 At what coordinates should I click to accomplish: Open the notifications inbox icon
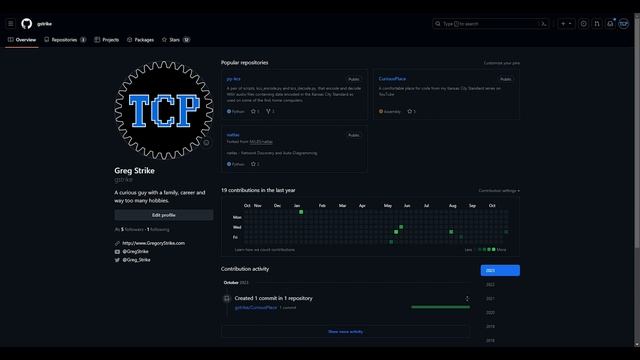[610, 24]
